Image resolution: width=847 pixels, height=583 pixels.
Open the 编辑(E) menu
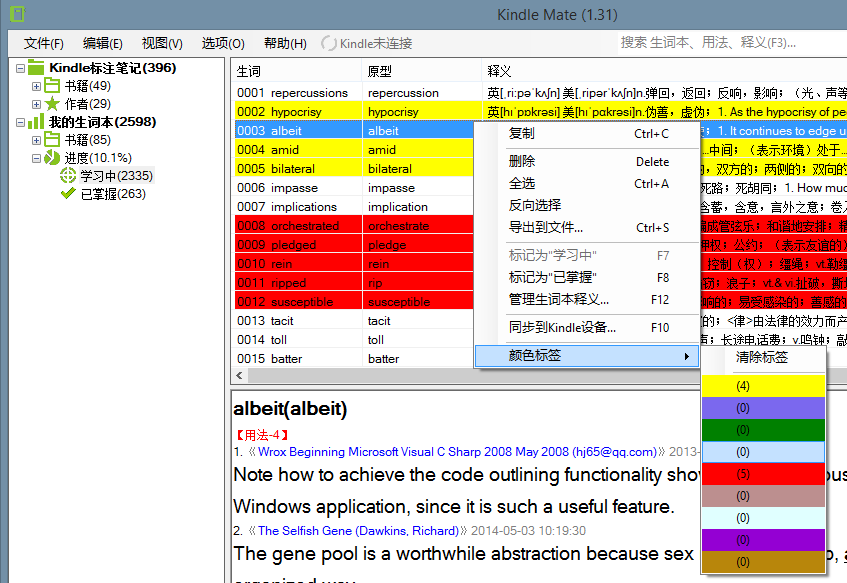click(103, 43)
